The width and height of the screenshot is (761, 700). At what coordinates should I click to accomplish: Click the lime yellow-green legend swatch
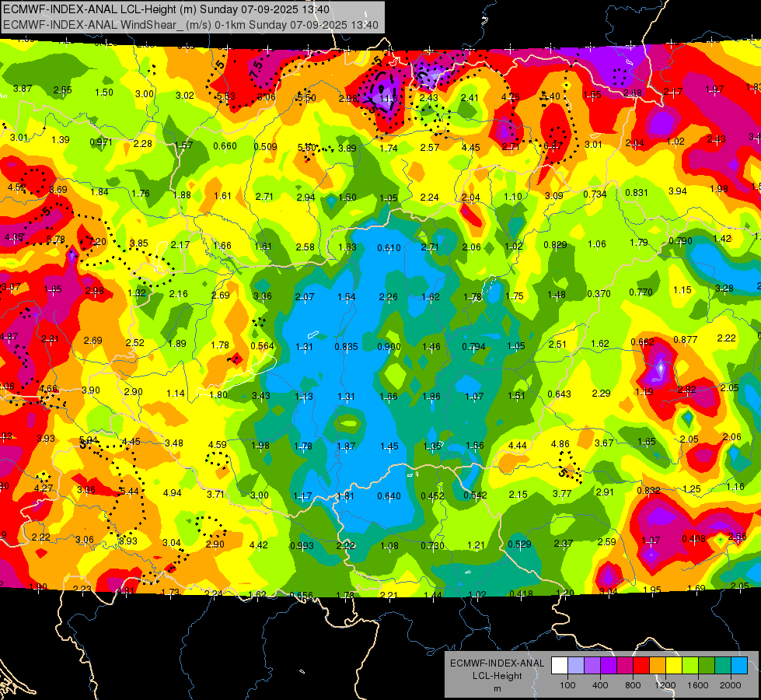pyautogui.click(x=690, y=666)
